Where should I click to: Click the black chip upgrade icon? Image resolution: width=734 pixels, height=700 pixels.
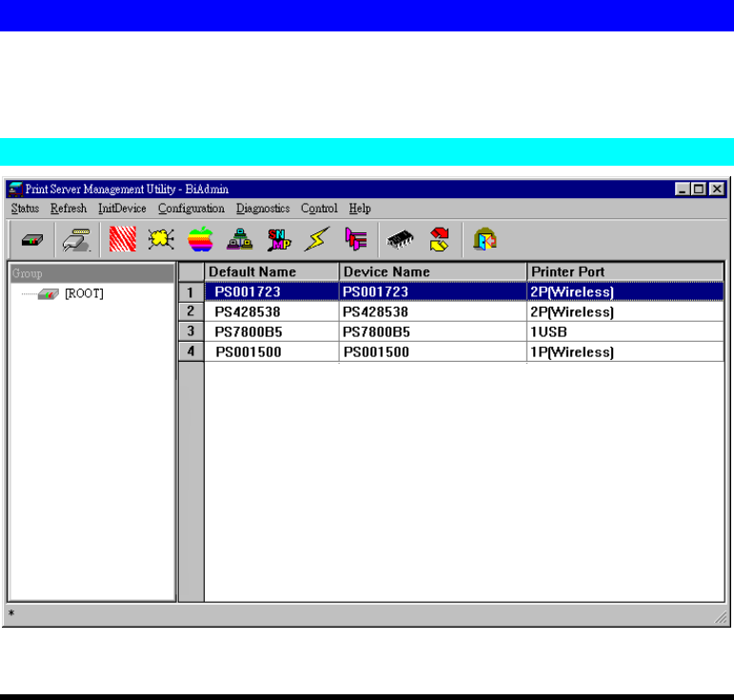click(400, 239)
